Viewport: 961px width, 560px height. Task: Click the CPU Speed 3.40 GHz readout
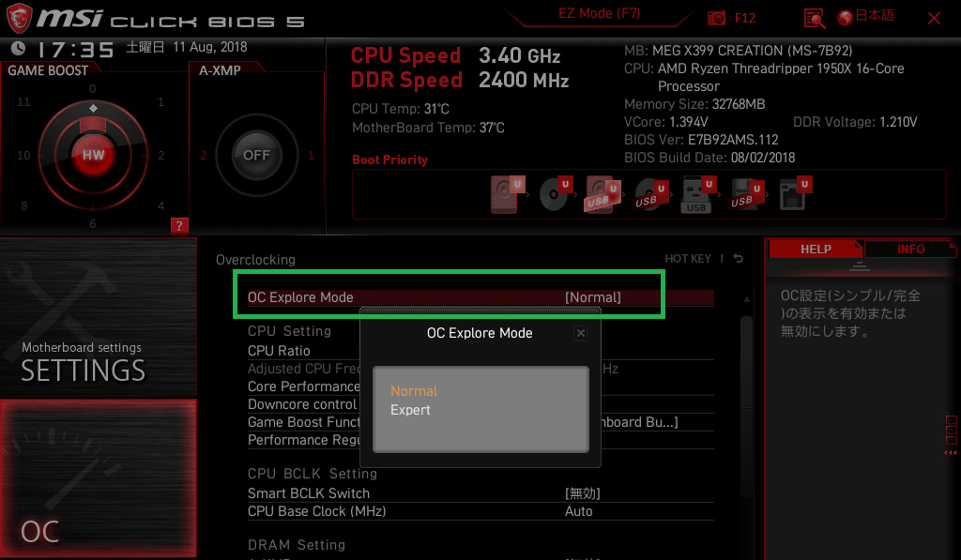(x=455, y=55)
